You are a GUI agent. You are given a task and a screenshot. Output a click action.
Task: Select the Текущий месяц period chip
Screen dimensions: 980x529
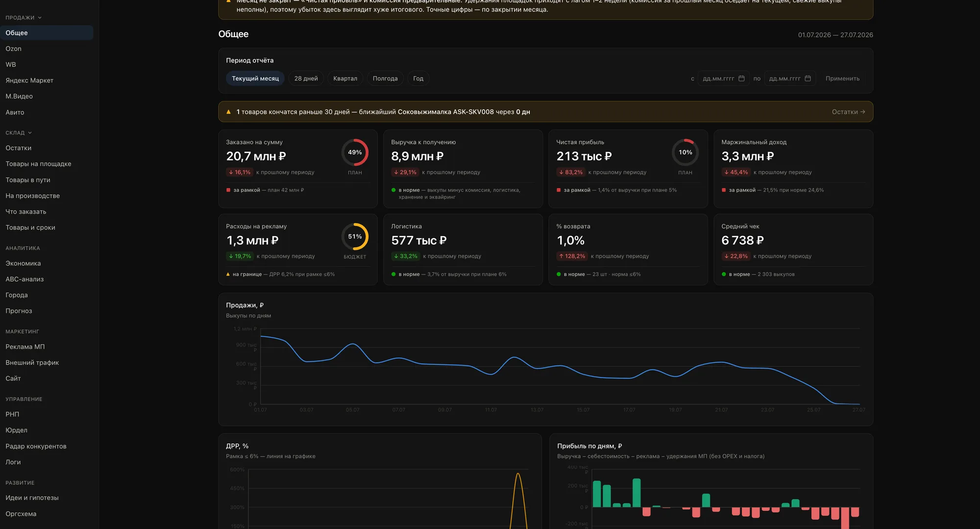pos(255,78)
